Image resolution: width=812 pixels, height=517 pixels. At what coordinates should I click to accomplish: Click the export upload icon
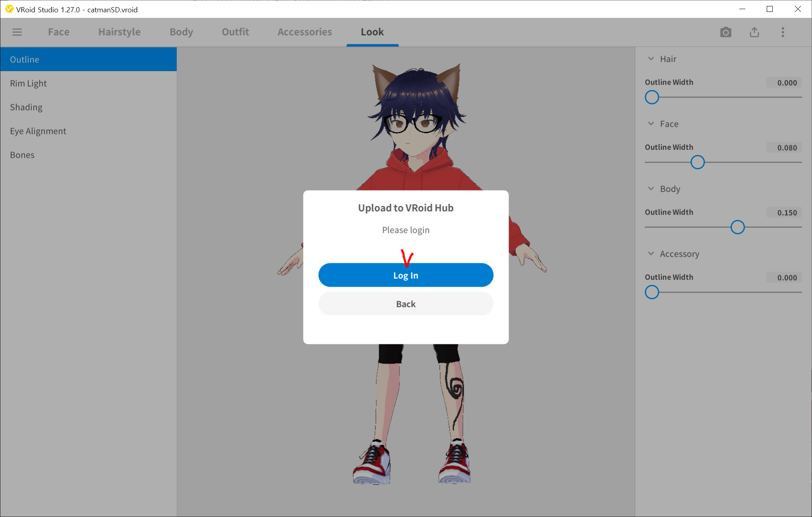click(x=754, y=32)
